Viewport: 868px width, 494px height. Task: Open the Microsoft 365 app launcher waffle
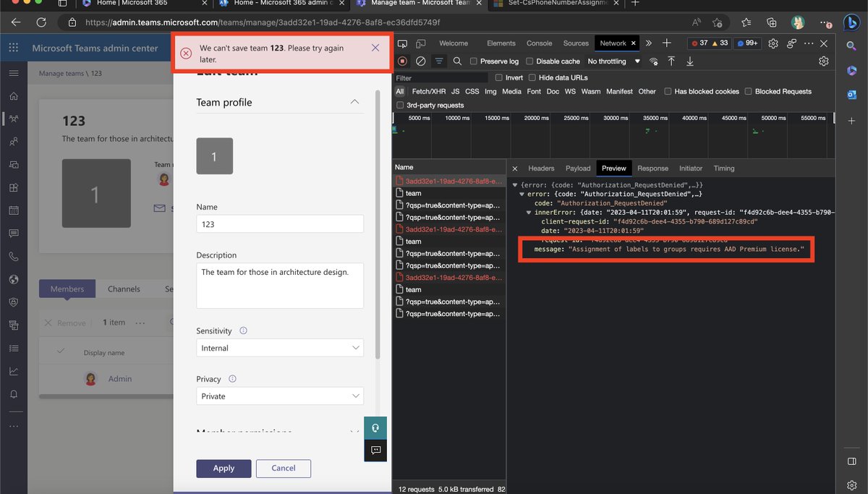tap(13, 48)
